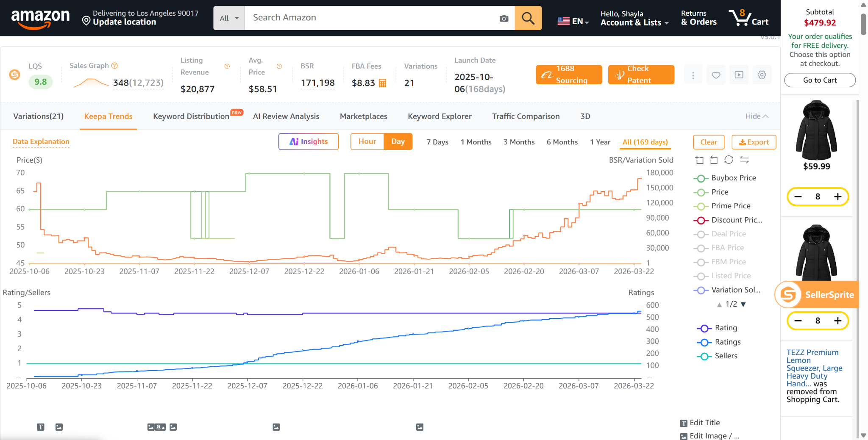Switch to the AI Review Analysis tab

286,116
